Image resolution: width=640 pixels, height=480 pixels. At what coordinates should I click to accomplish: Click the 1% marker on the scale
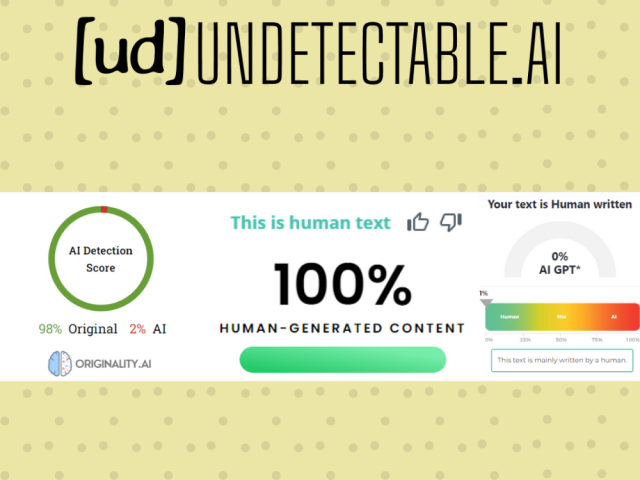[x=484, y=295]
